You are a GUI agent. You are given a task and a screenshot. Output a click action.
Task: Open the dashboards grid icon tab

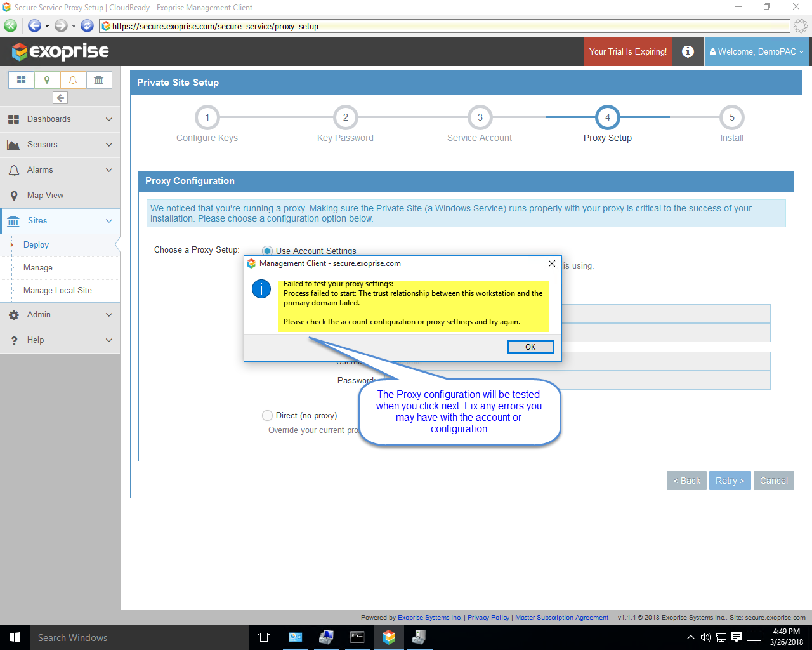[x=21, y=80]
